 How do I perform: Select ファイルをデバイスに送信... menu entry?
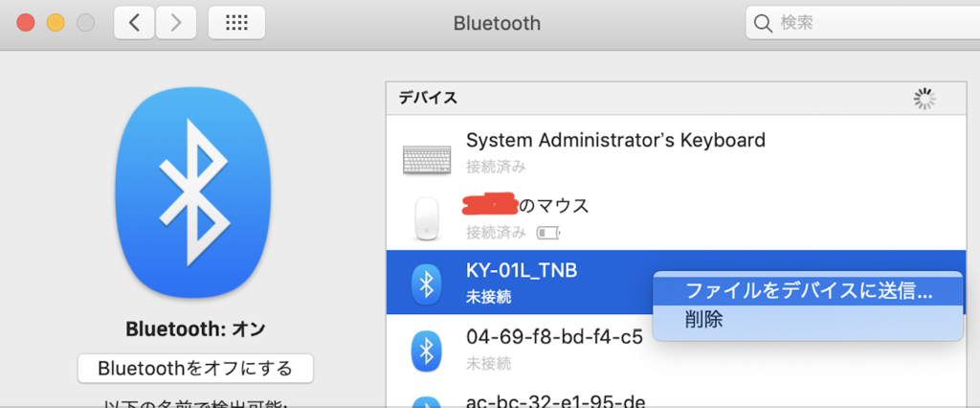[x=808, y=291]
